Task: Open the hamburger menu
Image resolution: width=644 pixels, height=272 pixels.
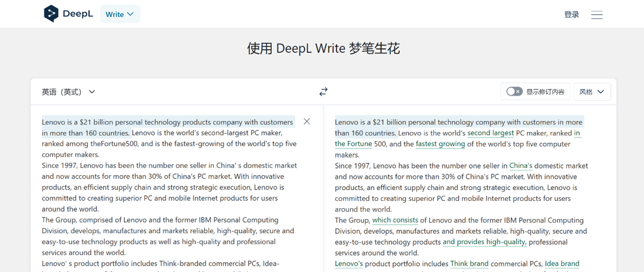Action: tap(596, 15)
